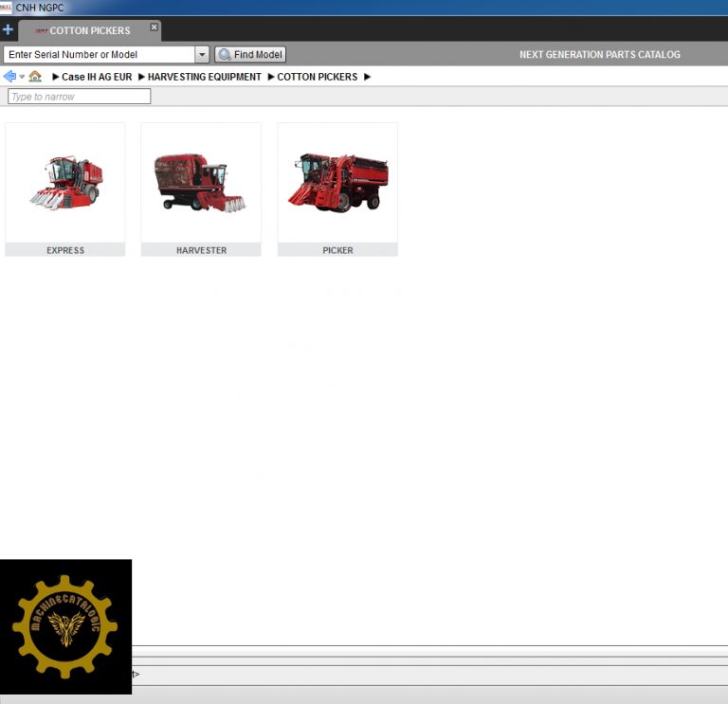Screen dimensions: 728x704
Task: Switch to the COTTON PICKERS tab
Action: coord(90,30)
